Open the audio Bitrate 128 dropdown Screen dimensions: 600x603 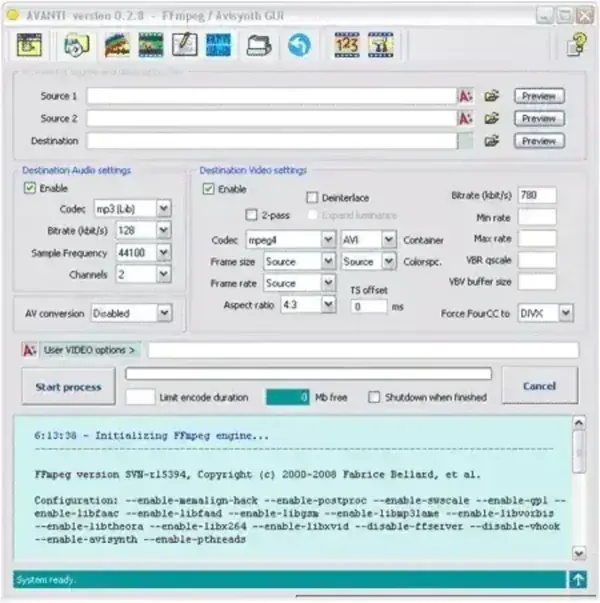(164, 230)
